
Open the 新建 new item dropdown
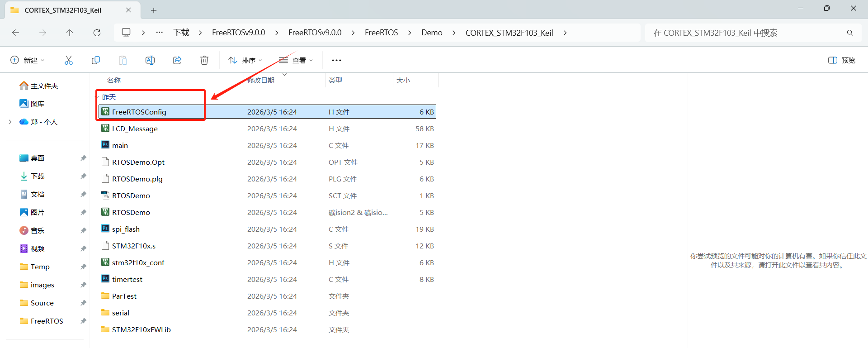click(28, 60)
